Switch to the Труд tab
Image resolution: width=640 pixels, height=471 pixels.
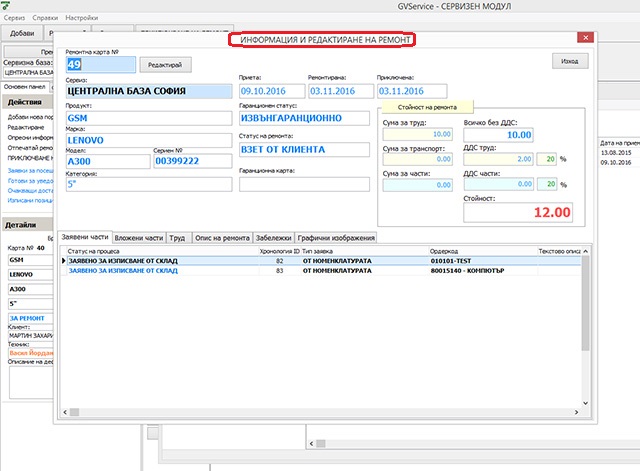(x=178, y=238)
